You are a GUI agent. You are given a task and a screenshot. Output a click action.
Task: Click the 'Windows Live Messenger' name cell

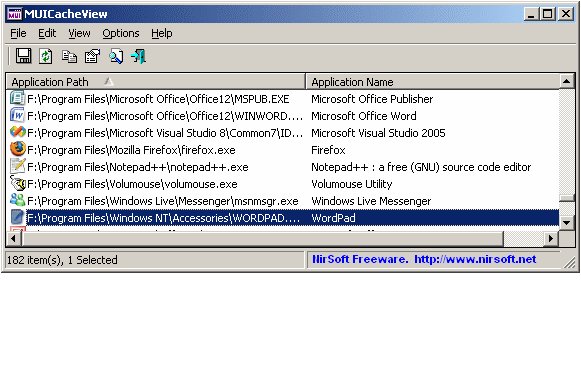(371, 201)
